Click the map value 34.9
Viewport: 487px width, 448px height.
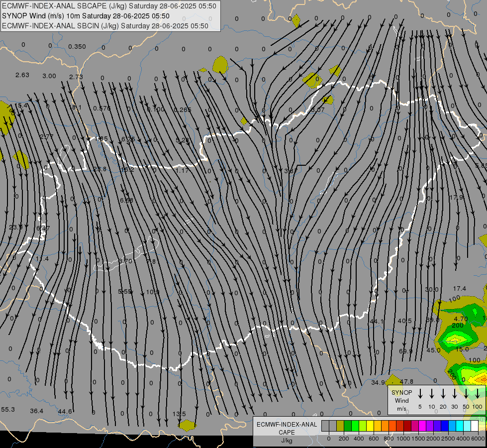pyautogui.click(x=378, y=382)
